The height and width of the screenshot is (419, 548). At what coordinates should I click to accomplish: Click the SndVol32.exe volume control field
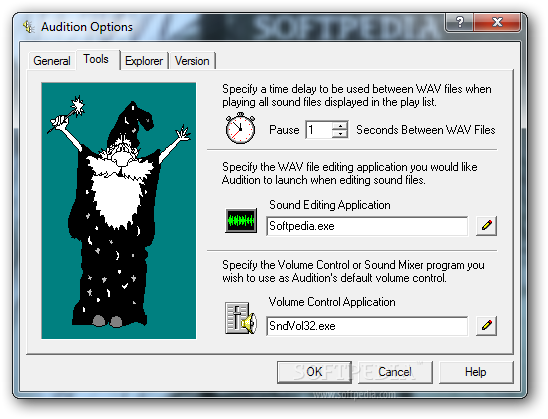[367, 326]
